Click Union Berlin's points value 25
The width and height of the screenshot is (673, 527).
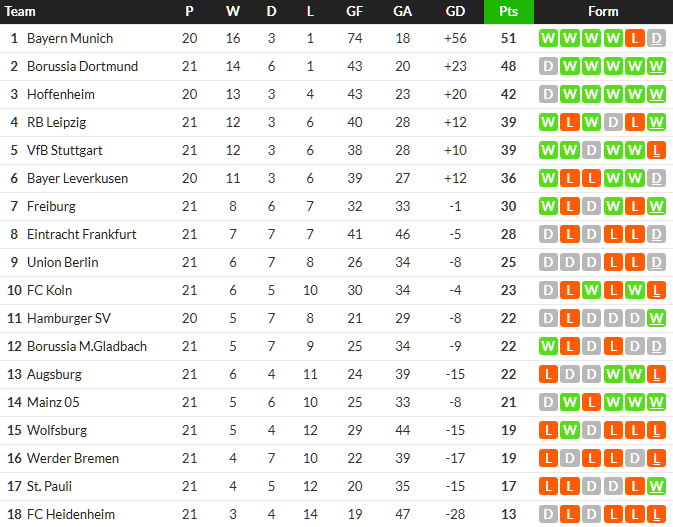coord(508,263)
